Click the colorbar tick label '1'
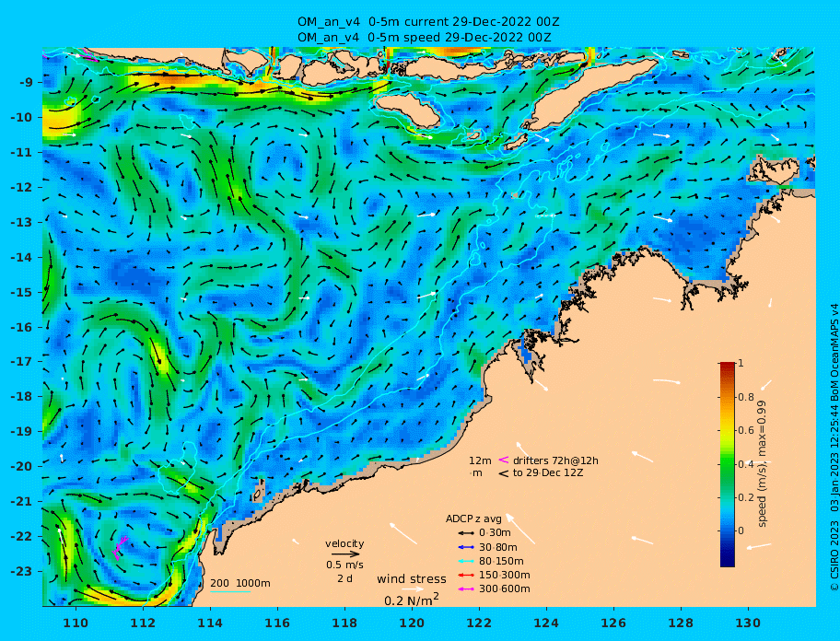 pyautogui.click(x=741, y=363)
